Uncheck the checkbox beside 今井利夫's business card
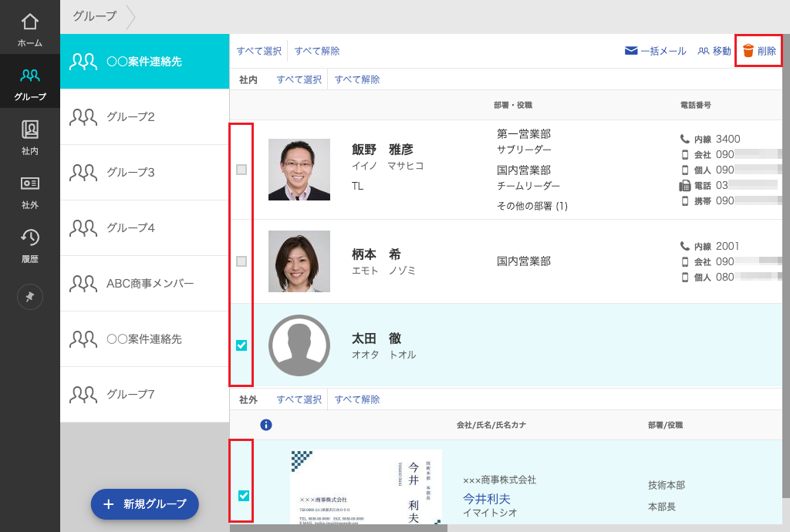This screenshot has height=532, width=790. pyautogui.click(x=241, y=496)
